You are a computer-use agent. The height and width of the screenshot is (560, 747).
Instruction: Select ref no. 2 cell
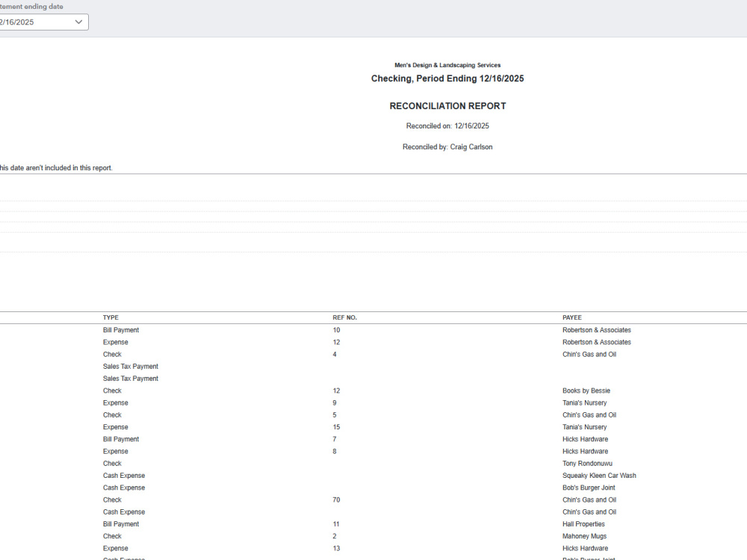pyautogui.click(x=335, y=536)
